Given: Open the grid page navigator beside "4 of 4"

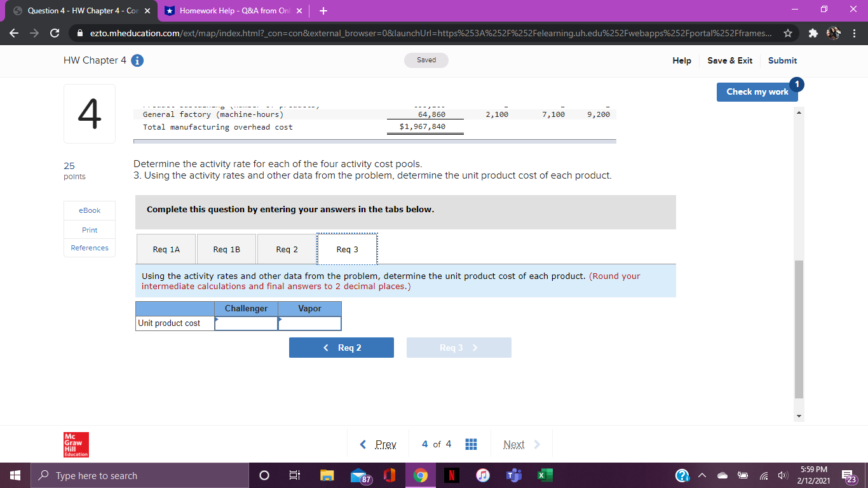Looking at the screenshot, I should tap(471, 444).
